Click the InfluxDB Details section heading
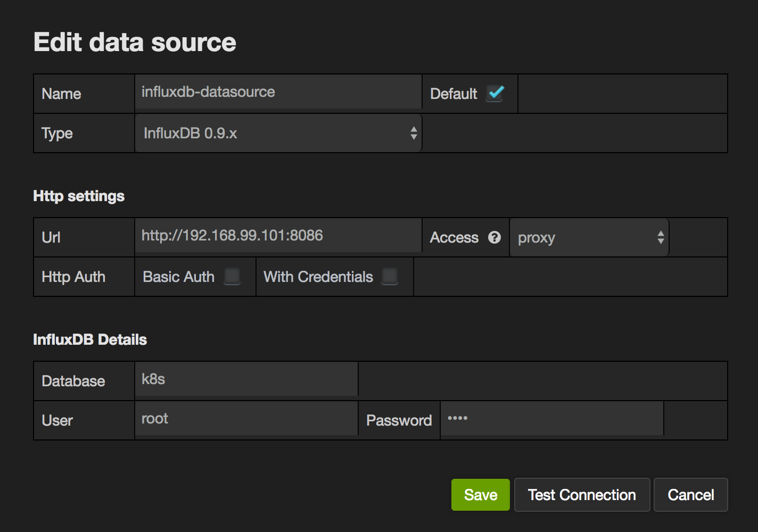 [x=90, y=339]
